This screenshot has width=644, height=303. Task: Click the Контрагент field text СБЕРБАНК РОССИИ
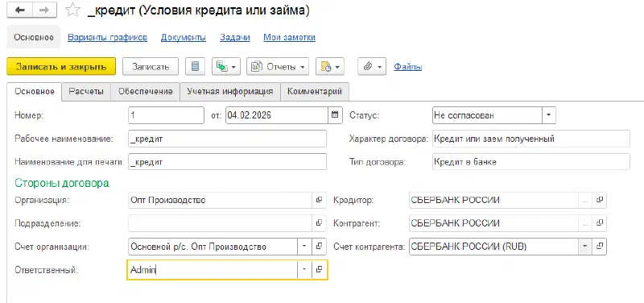[x=455, y=223]
